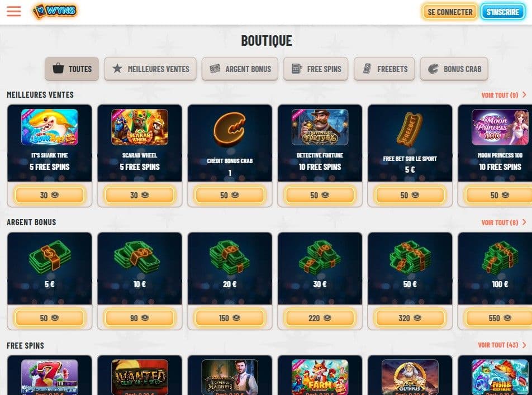Screen dimensions: 532x395
Task: Open the It's Shark Time game thumbnail
Action: pos(50,127)
